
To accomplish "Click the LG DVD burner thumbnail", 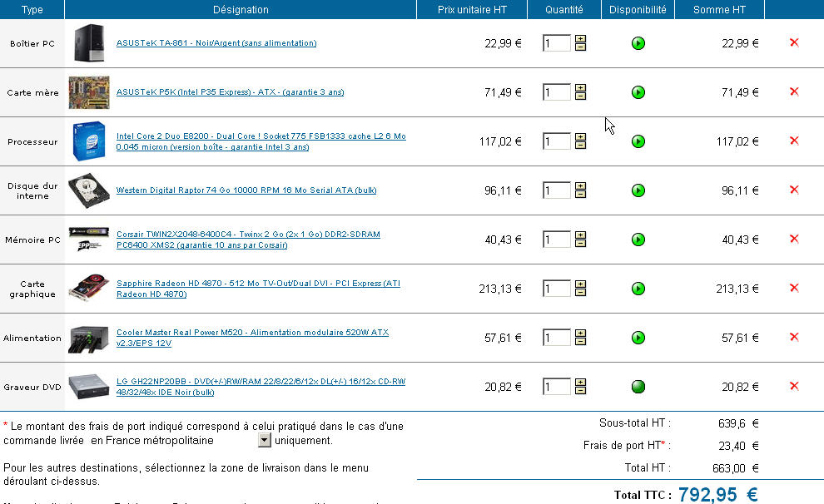I will 89,387.
